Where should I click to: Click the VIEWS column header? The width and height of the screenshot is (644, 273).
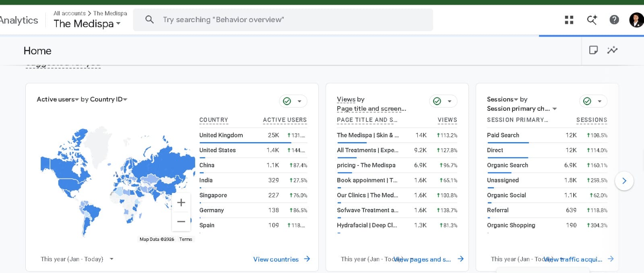[x=447, y=120]
